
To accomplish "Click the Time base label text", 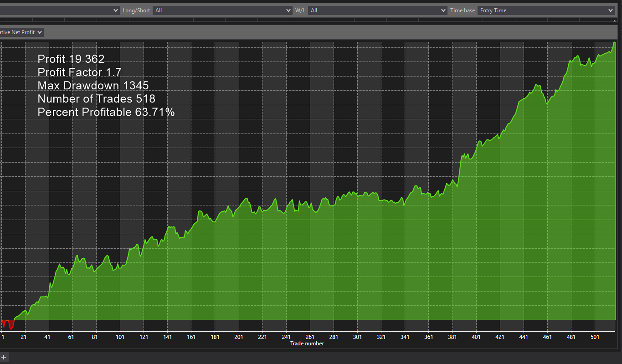I will click(x=462, y=10).
